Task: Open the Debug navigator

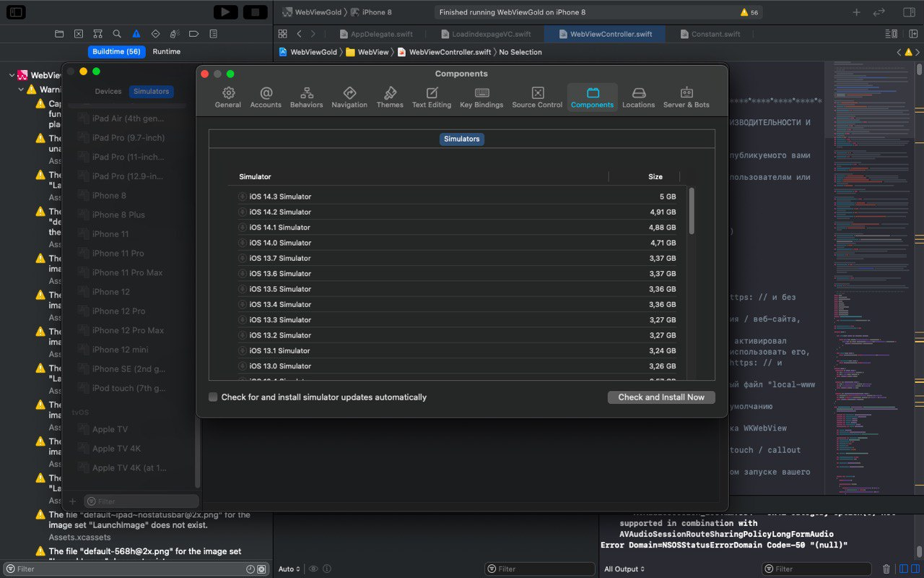Action: pos(175,34)
